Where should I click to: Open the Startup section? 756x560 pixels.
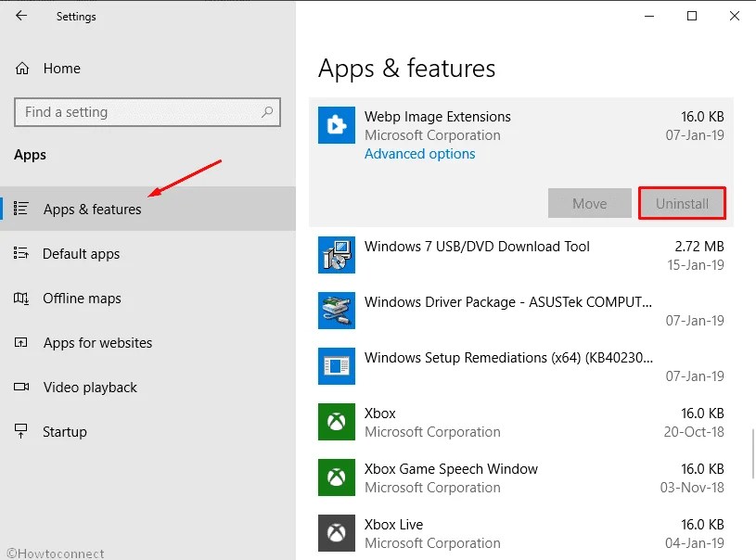[x=62, y=431]
